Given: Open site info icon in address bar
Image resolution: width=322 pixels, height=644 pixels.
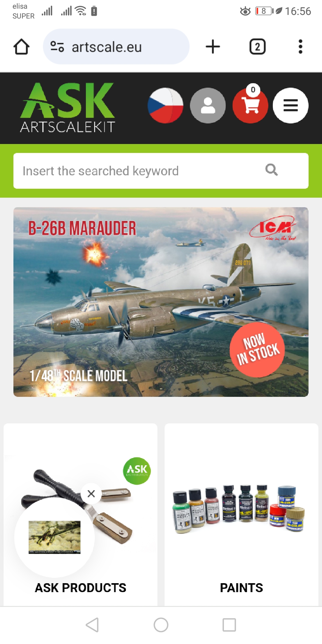Looking at the screenshot, I should point(57,47).
